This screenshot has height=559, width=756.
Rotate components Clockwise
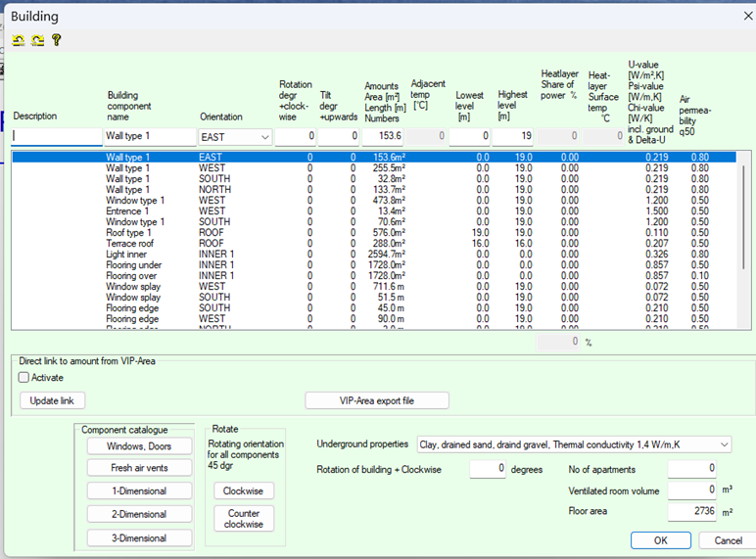(243, 491)
